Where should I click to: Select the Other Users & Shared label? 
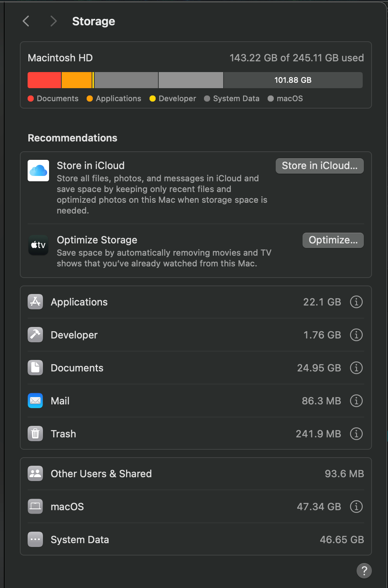coord(101,474)
